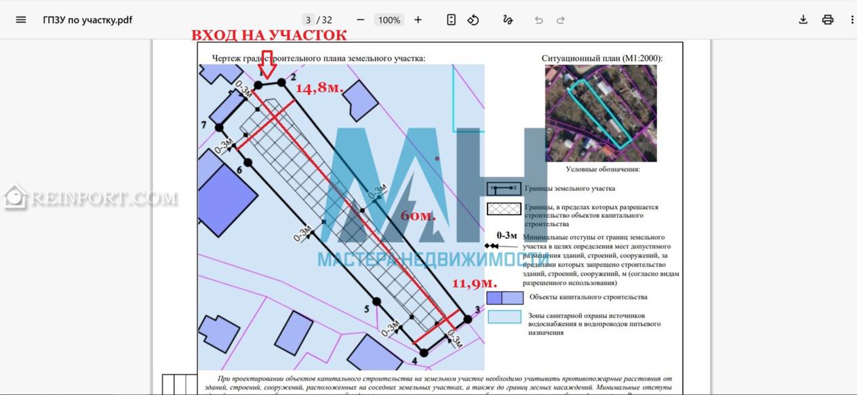Open the sidebar hamburger menu

coord(21,20)
